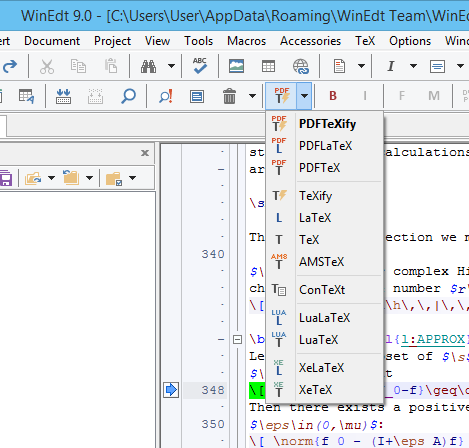Click the download-to-keyboard icon
The width and height of the screenshot is (469, 448).
(63, 96)
